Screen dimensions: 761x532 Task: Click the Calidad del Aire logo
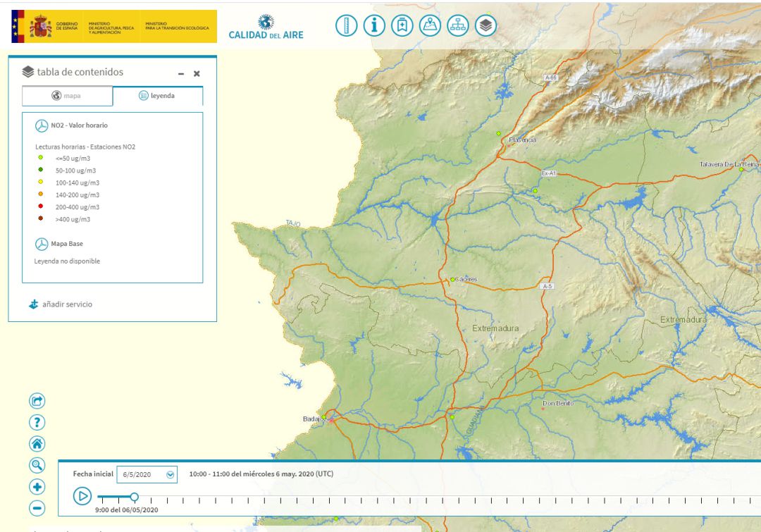(266, 27)
